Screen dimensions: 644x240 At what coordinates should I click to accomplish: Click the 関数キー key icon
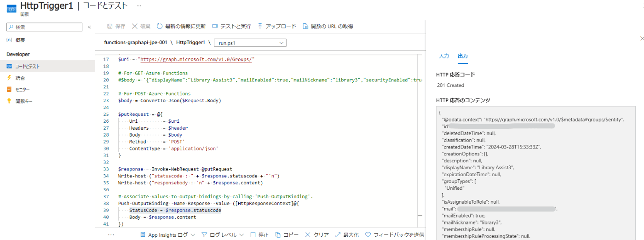[x=9, y=101]
